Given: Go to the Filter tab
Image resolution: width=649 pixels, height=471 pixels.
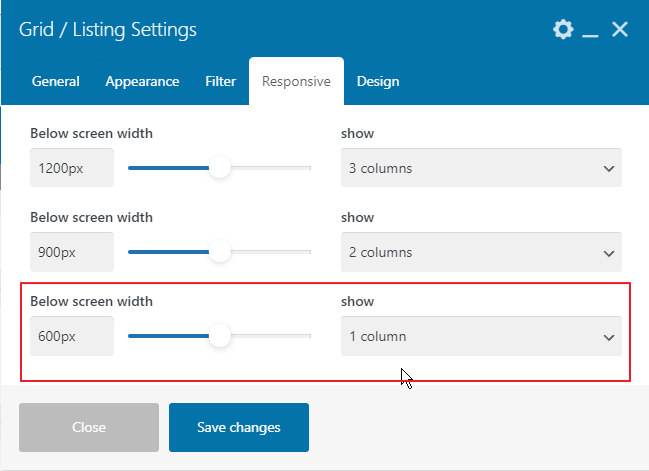Looking at the screenshot, I should click(x=220, y=82).
